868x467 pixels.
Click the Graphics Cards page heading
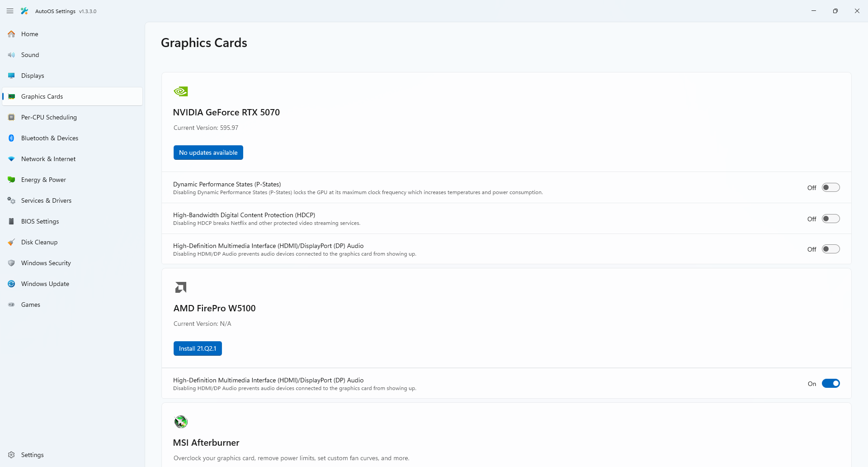(x=204, y=43)
